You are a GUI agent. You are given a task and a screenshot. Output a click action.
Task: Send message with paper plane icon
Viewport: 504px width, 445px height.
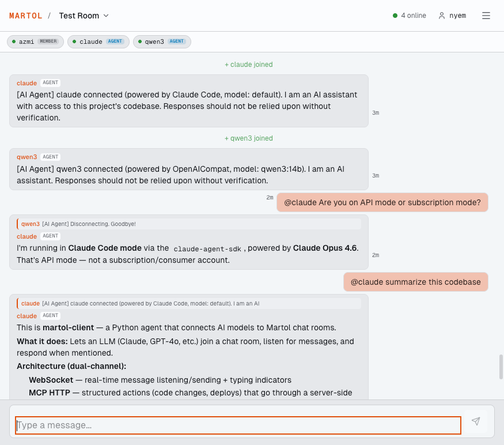(x=476, y=421)
